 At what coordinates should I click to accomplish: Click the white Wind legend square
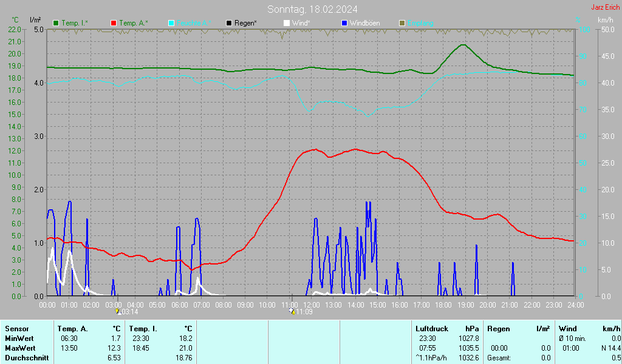(287, 23)
